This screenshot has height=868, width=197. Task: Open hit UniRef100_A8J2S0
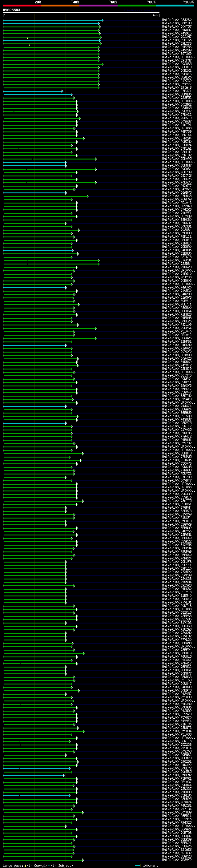click(177, 20)
